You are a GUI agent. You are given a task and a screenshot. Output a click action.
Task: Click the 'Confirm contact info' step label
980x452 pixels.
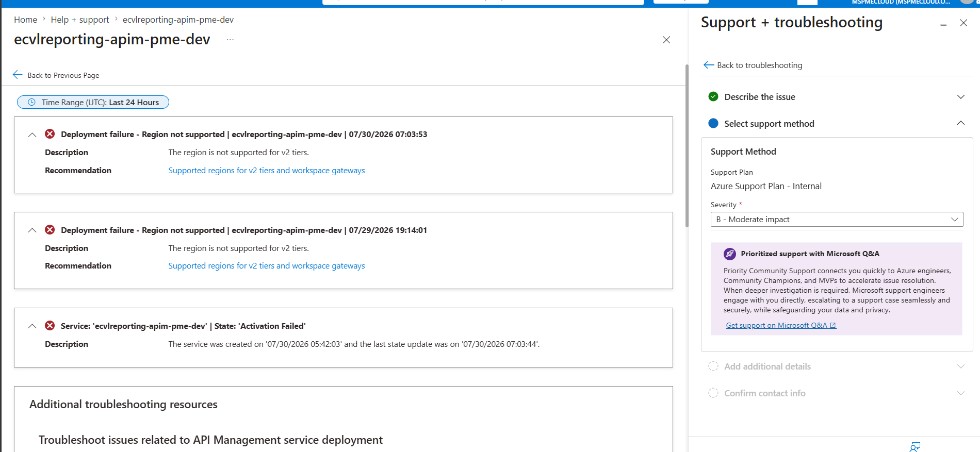[x=765, y=393]
